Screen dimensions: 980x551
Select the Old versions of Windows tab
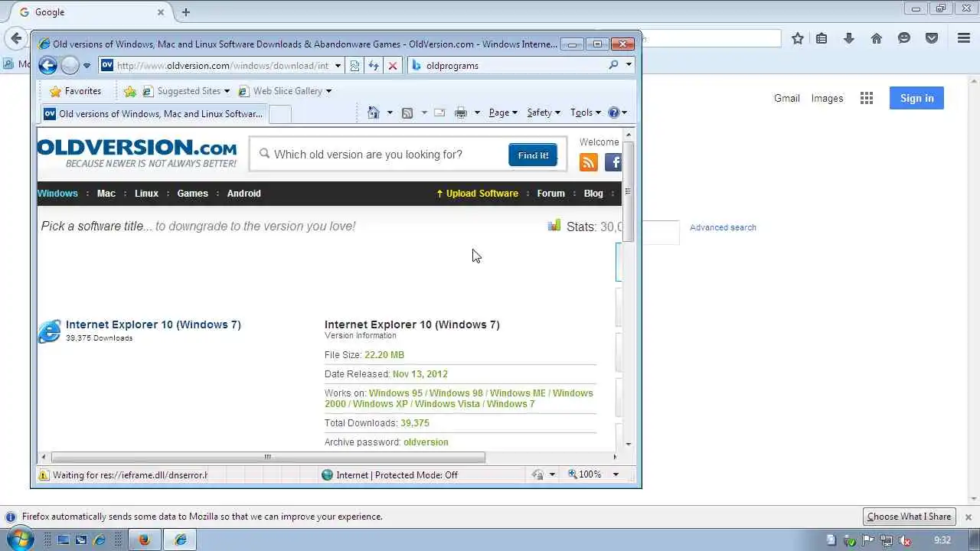click(154, 114)
